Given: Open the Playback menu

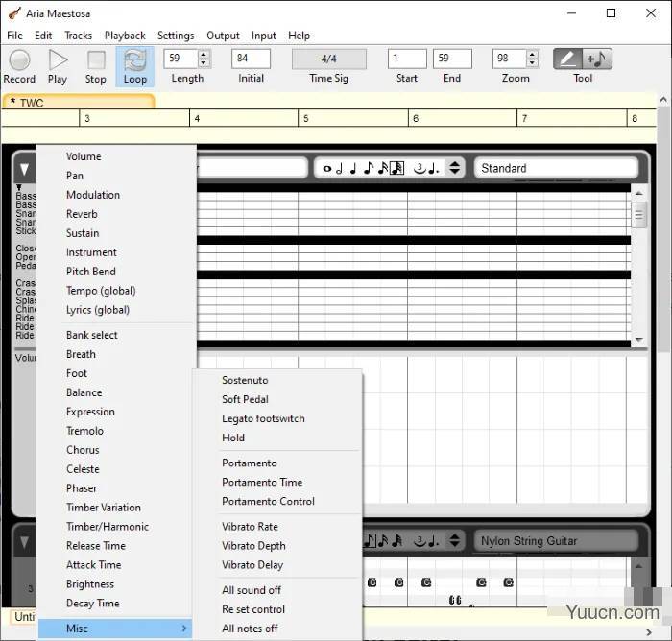Looking at the screenshot, I should pyautogui.click(x=125, y=36).
